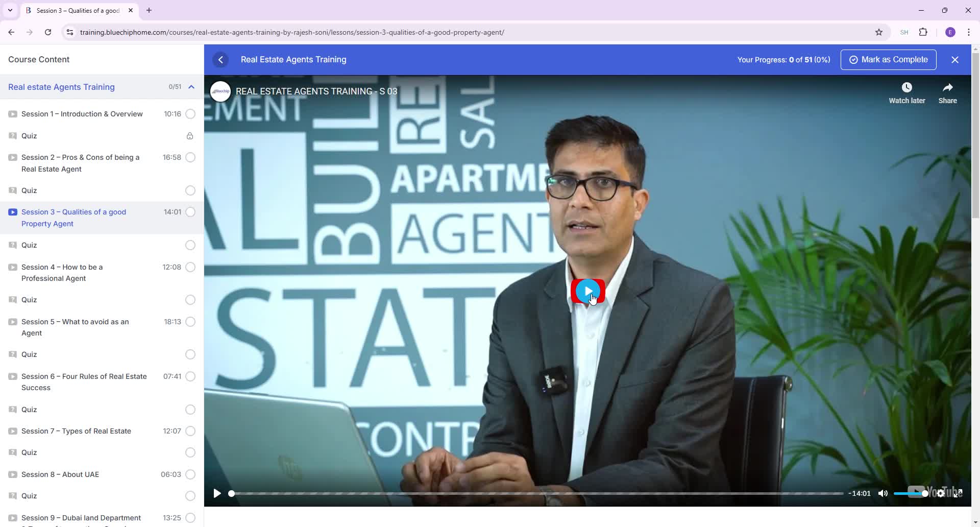The height and width of the screenshot is (527, 980).
Task: Go back using the course back arrow
Action: tap(220, 59)
